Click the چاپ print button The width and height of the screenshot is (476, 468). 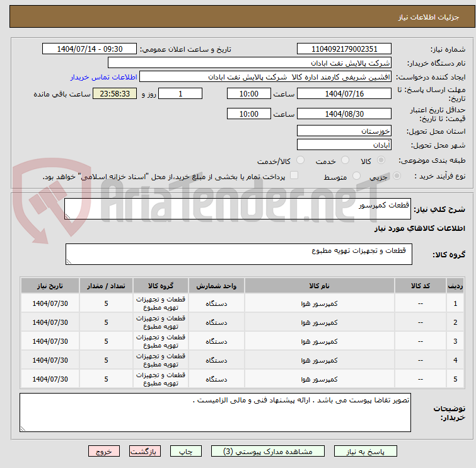point(185,452)
